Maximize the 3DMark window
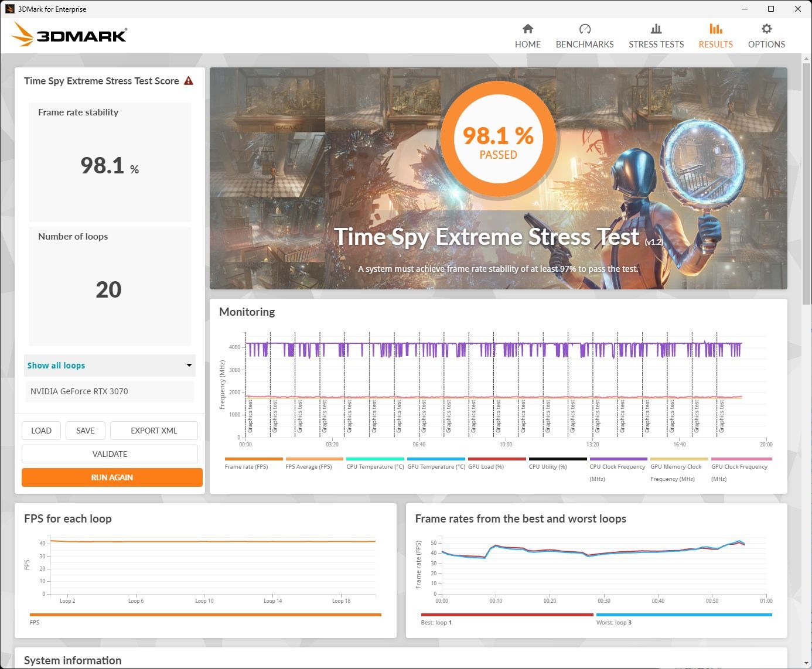This screenshot has height=669, width=812. (771, 9)
